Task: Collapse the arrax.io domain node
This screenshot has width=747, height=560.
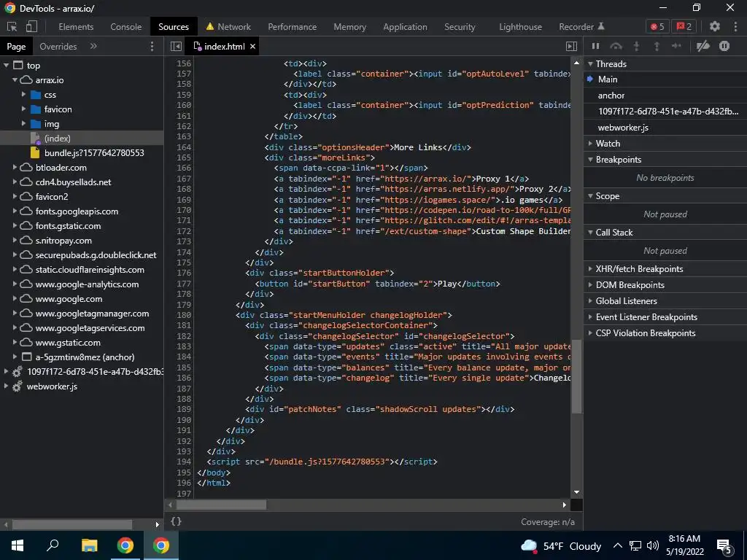Action: pos(15,79)
